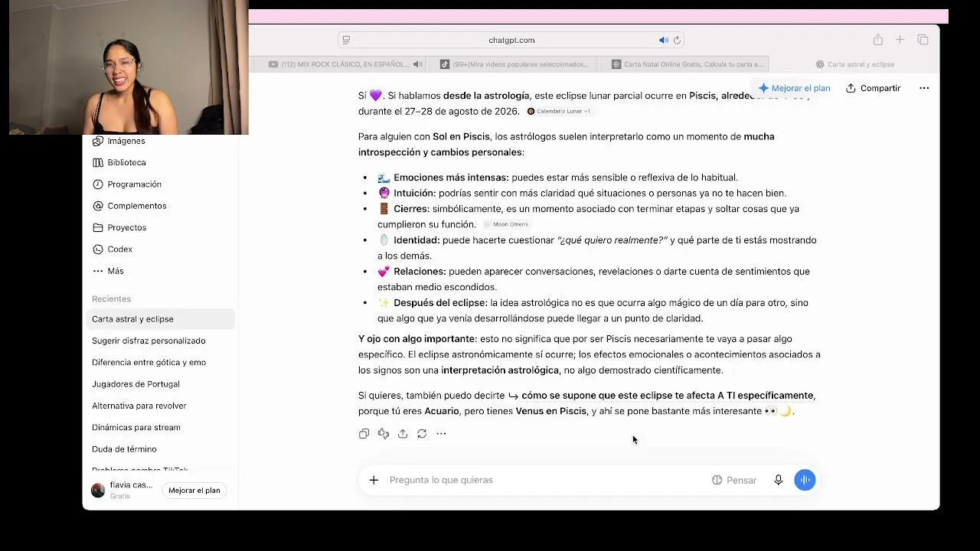Show Safari tab overview
980x551 pixels.
(923, 40)
